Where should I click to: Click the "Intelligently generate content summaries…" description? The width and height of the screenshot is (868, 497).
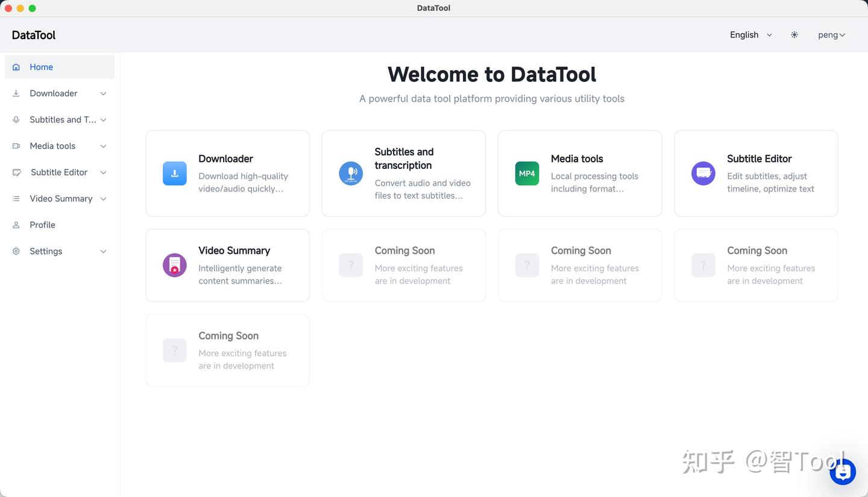click(x=241, y=274)
